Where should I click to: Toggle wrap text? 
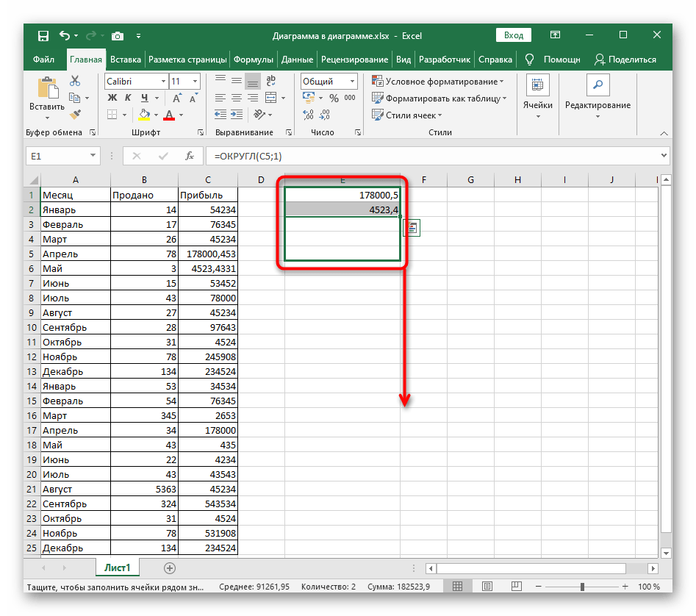pos(270,81)
